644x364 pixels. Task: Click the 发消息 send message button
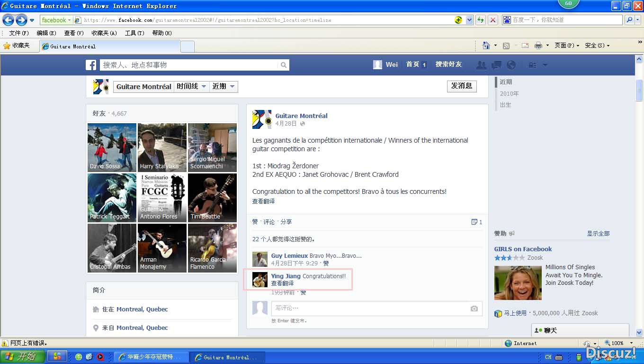(x=462, y=86)
